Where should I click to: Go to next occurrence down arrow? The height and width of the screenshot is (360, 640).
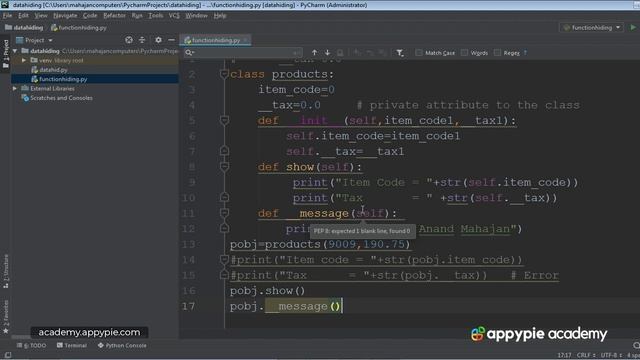[327, 53]
